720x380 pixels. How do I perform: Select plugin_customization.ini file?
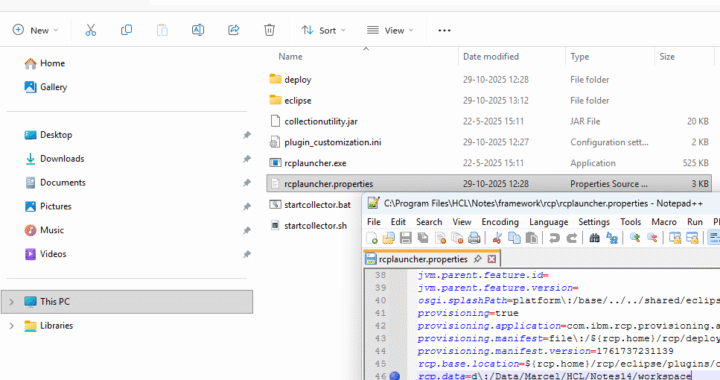pyautogui.click(x=332, y=142)
